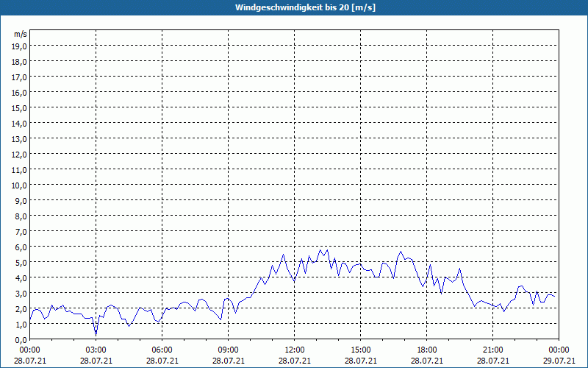This screenshot has height=368, width=588.
Task: Select the 15,0 y-axis label
Action: point(20,107)
